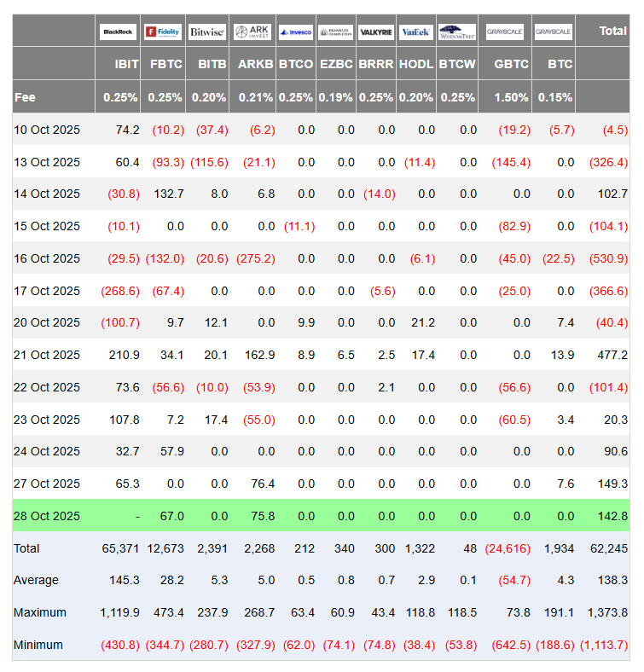Select the 10 Oct 2025 date row
This screenshot has height=672, width=644.
point(321,130)
